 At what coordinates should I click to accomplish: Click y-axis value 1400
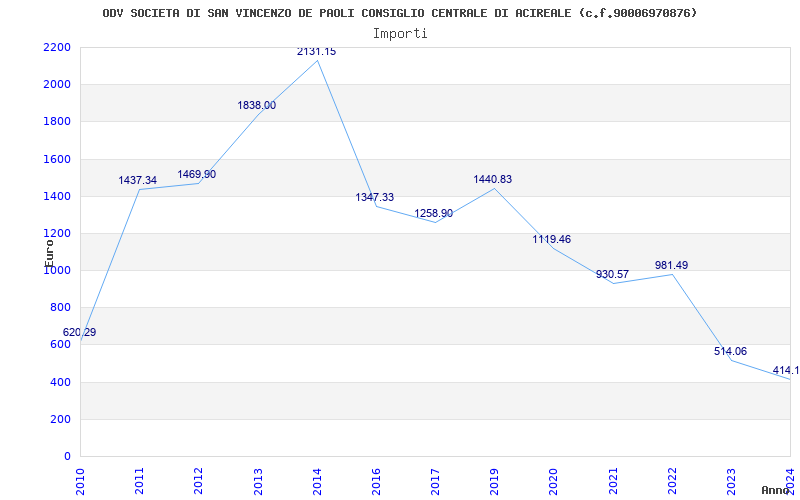(57, 196)
